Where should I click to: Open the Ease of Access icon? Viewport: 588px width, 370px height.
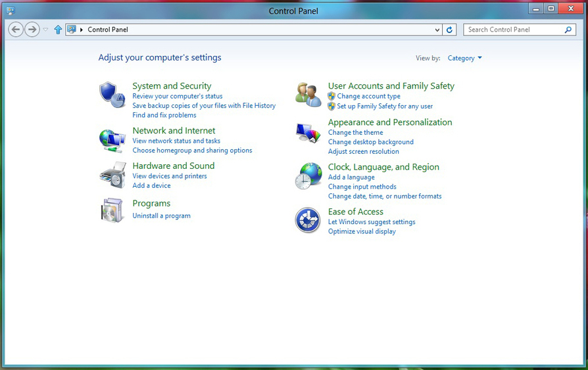[308, 220]
